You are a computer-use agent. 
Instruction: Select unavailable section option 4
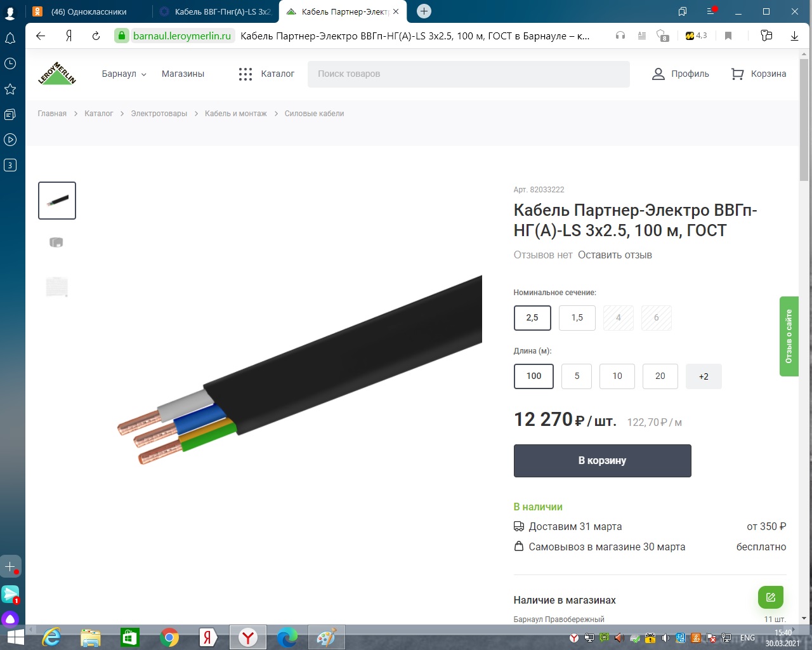[x=619, y=317]
